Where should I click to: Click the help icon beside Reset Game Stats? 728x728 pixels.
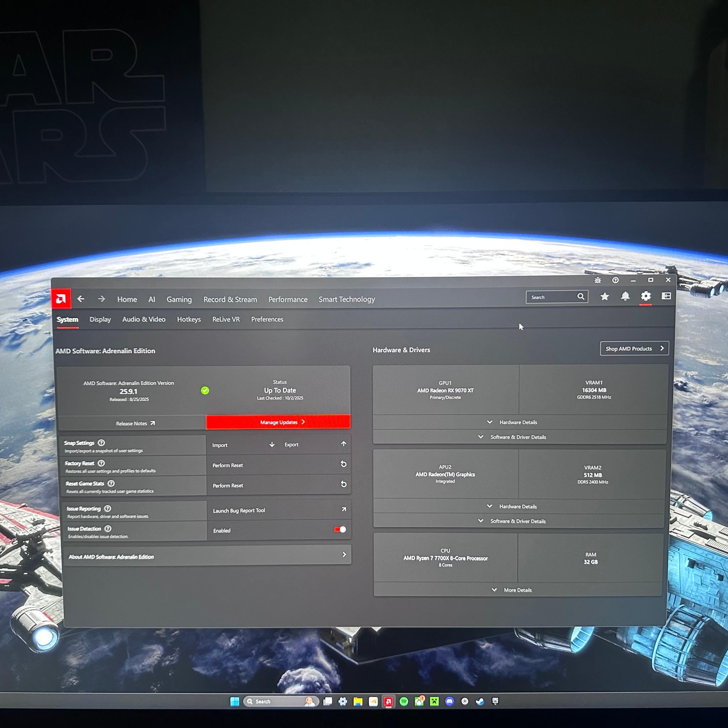pyautogui.click(x=111, y=483)
